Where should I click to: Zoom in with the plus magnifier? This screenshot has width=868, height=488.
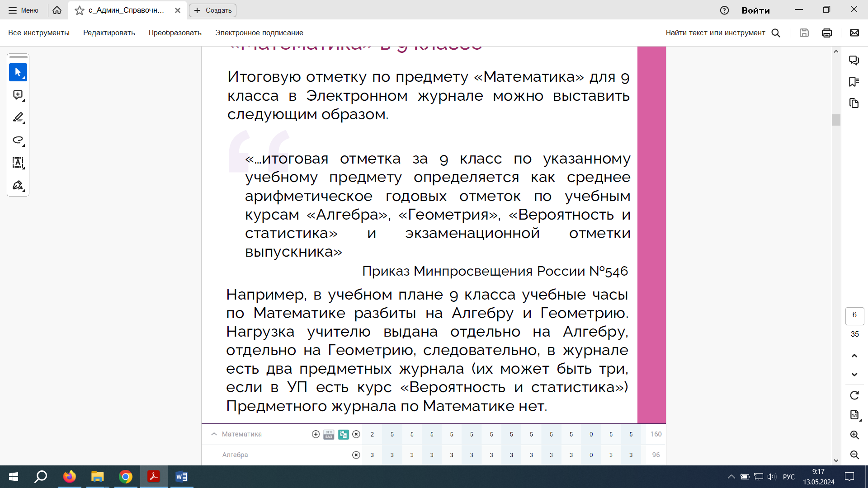(854, 435)
